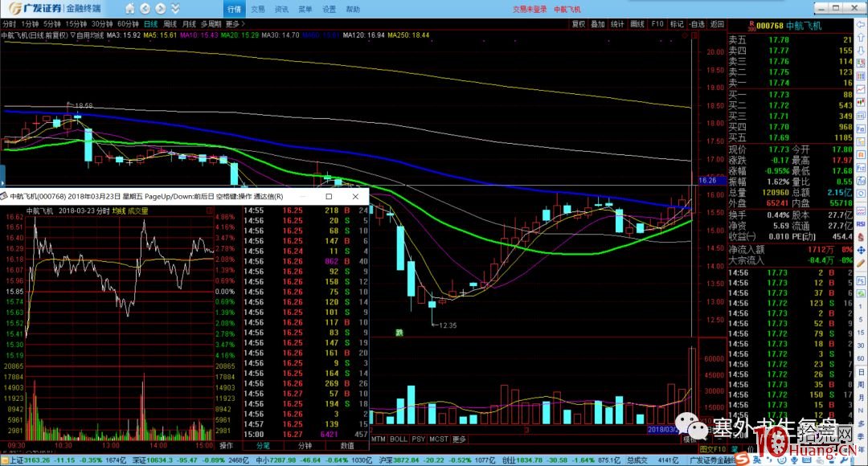Open the 多周期 multi-period view
Image resolution: width=868 pixels, height=466 pixels.
coord(211,24)
